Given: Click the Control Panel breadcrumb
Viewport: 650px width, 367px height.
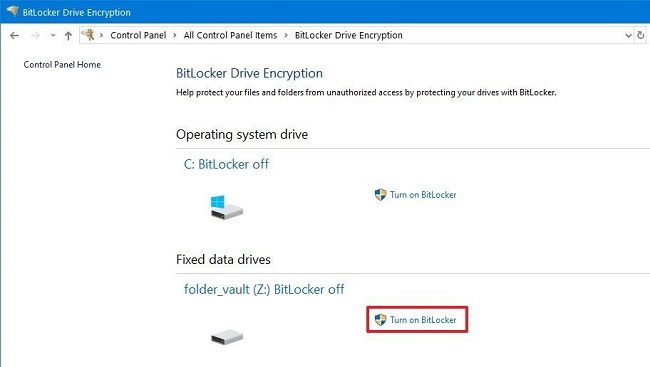Looking at the screenshot, I should [x=138, y=35].
